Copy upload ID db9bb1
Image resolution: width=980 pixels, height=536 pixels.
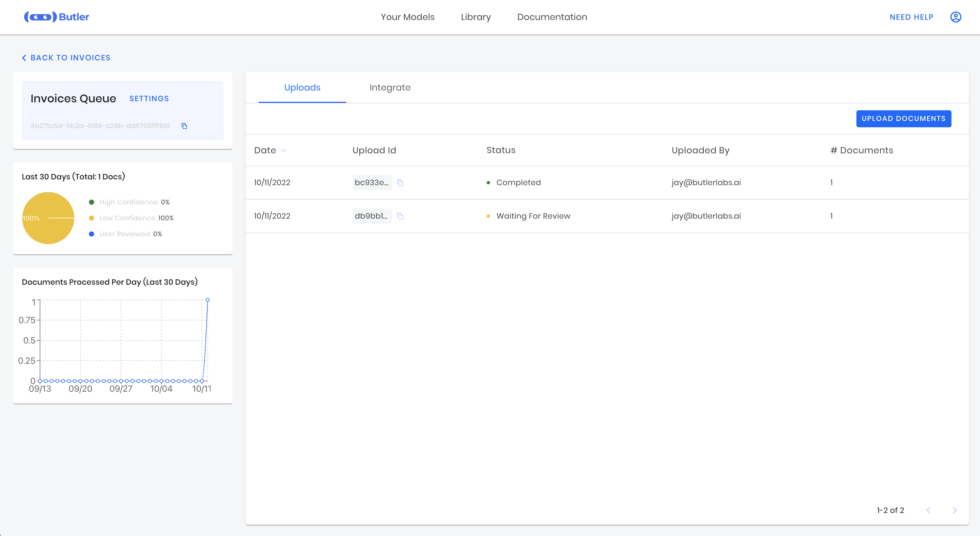pos(400,216)
